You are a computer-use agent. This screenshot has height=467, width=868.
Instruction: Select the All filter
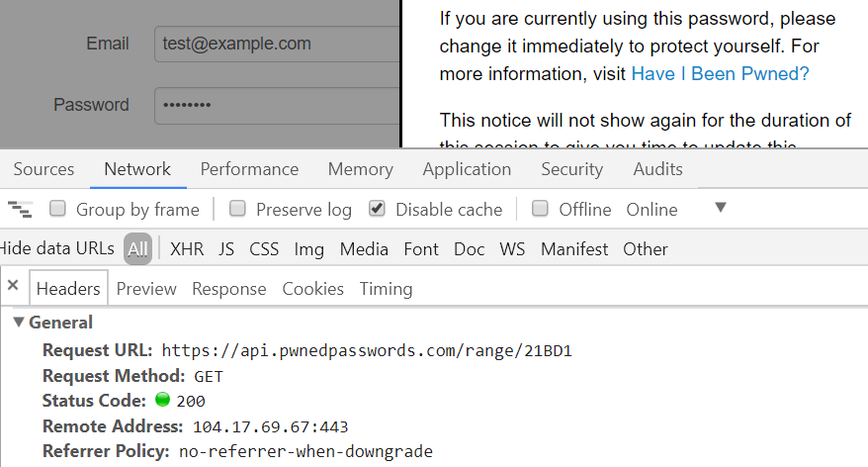[x=137, y=249]
